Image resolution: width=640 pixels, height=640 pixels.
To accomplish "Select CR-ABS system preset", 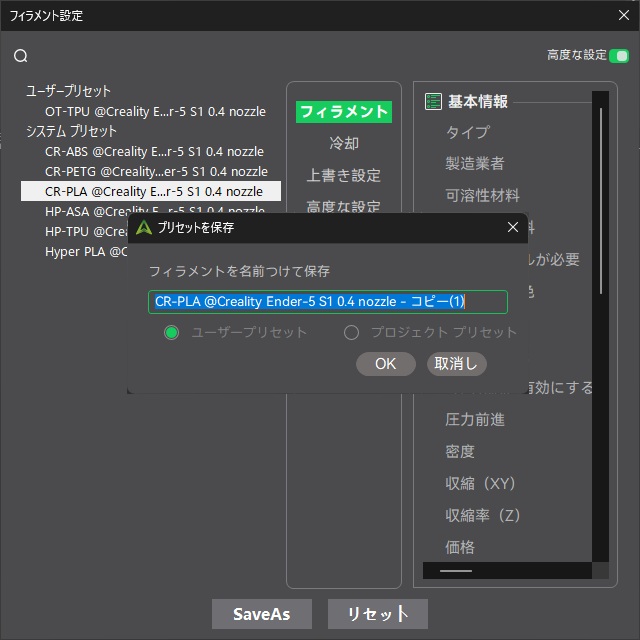I will click(154, 151).
